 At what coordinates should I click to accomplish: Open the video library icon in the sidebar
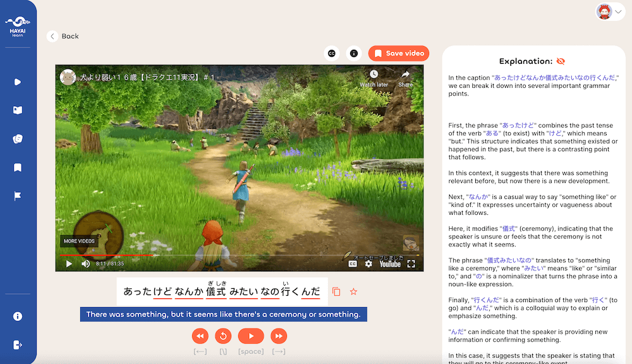(x=18, y=110)
